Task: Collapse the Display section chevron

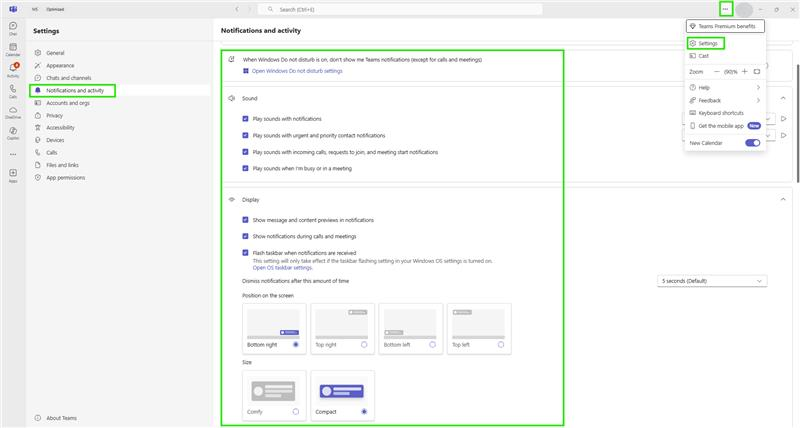Action: [783, 199]
